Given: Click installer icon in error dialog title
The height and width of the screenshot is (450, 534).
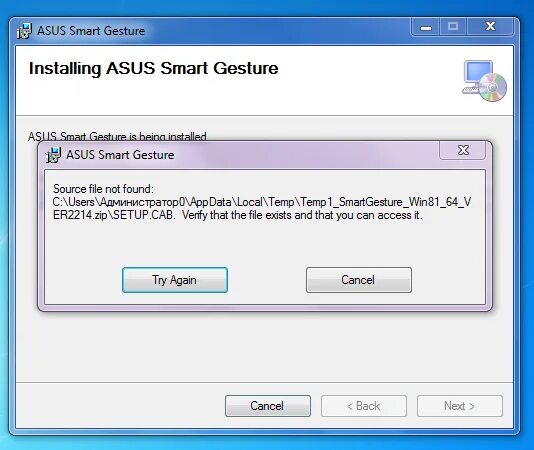Looking at the screenshot, I should point(53,155).
